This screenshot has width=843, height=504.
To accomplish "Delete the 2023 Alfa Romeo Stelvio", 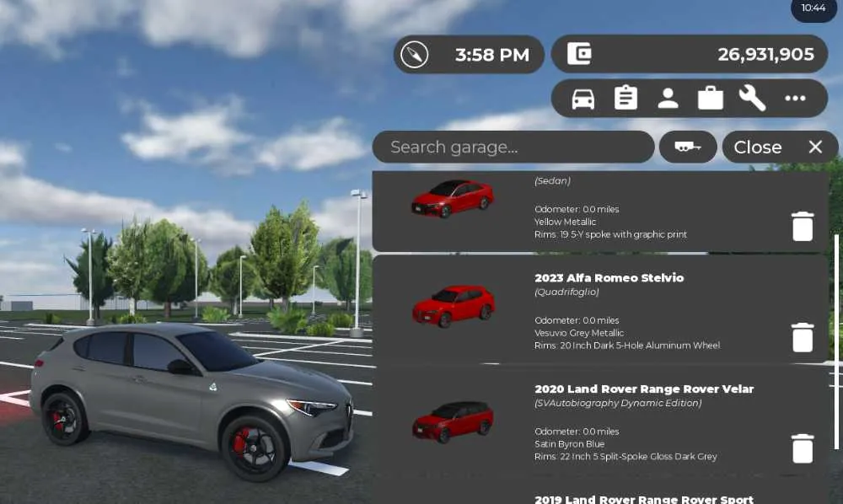I will 803,337.
